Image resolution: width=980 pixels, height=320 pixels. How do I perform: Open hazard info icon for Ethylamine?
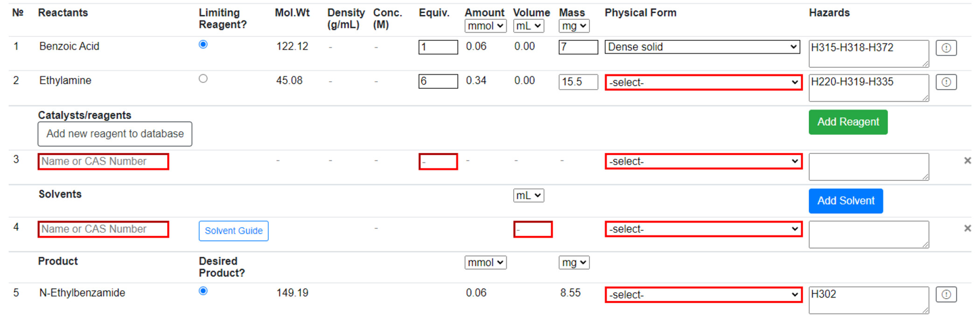[x=946, y=82]
